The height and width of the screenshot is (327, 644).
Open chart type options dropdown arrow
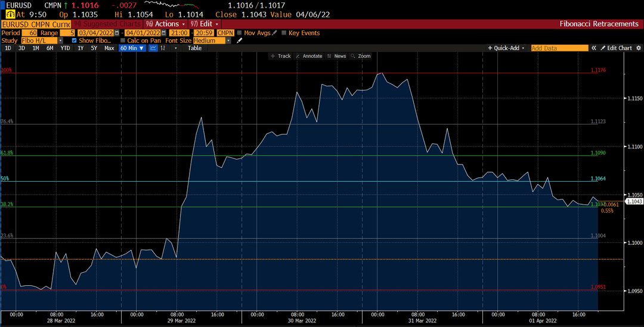(x=176, y=48)
